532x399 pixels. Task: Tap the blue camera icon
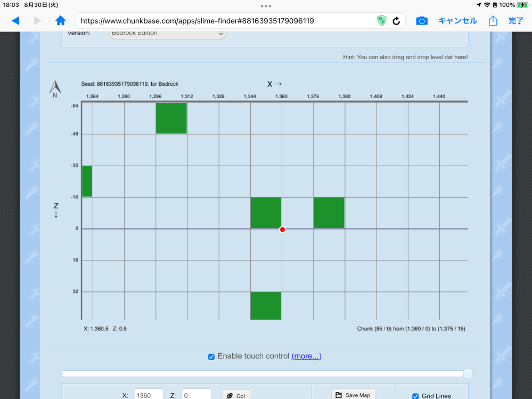422,21
